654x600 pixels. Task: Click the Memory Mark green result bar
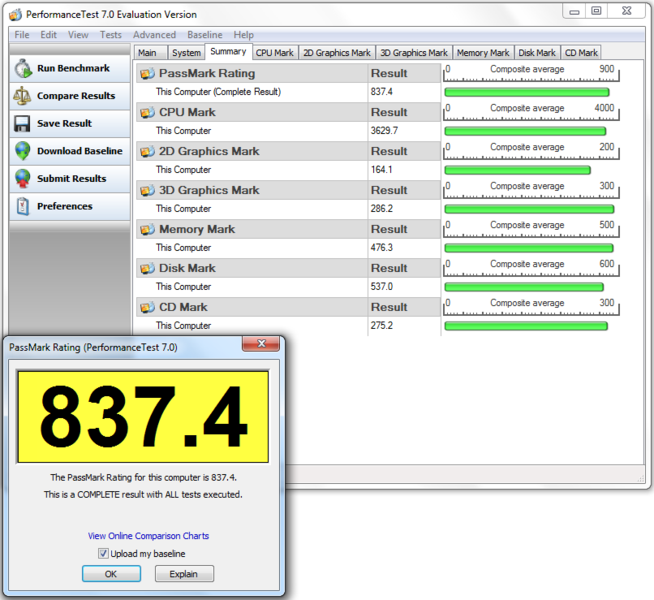coord(529,248)
